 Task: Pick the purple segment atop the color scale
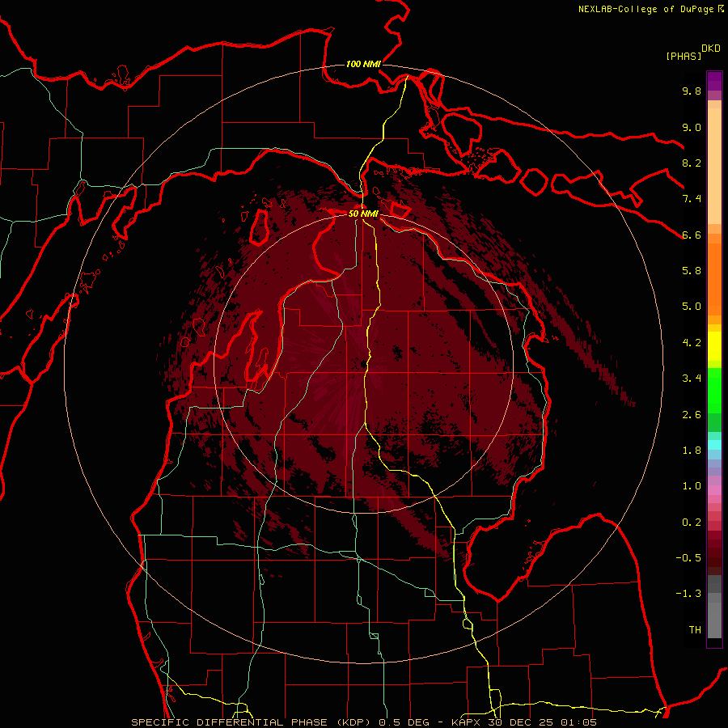pyautogui.click(x=714, y=81)
